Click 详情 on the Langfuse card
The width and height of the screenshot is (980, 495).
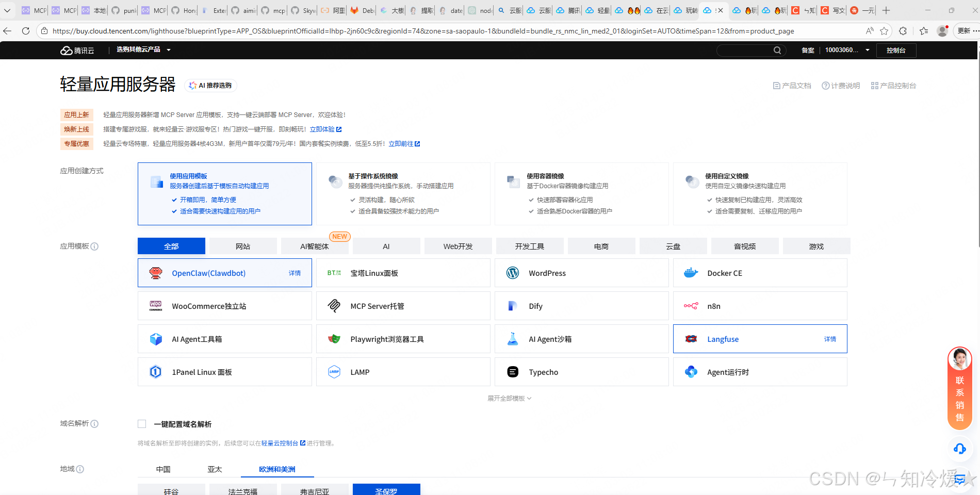click(830, 339)
